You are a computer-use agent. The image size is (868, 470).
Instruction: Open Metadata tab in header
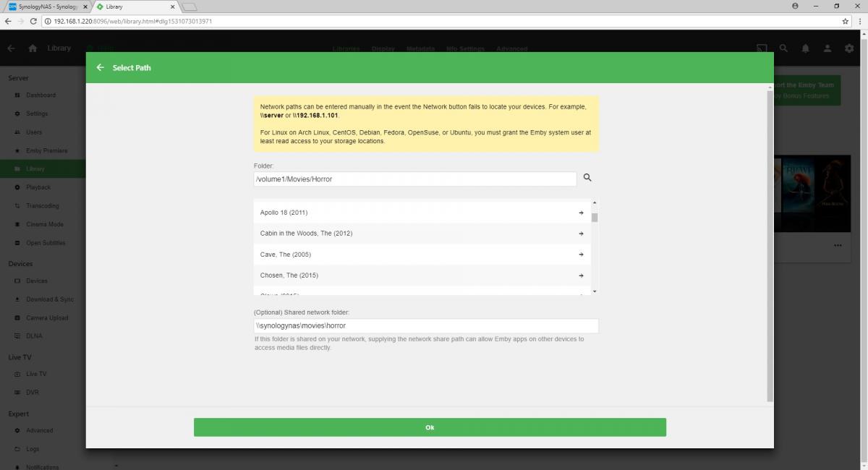[420, 49]
